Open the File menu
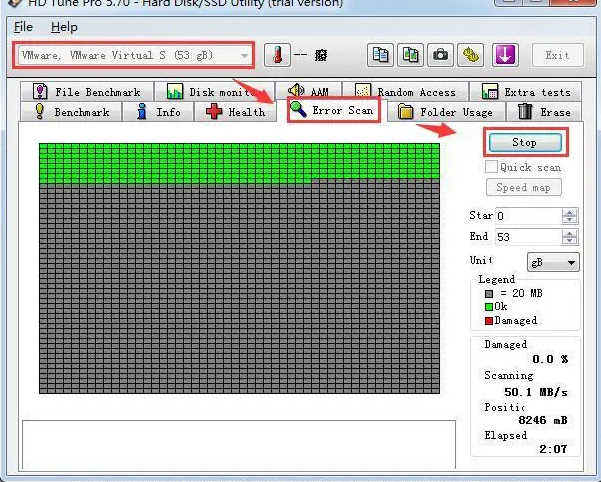Viewport: 601px width, 482px height. (x=23, y=27)
